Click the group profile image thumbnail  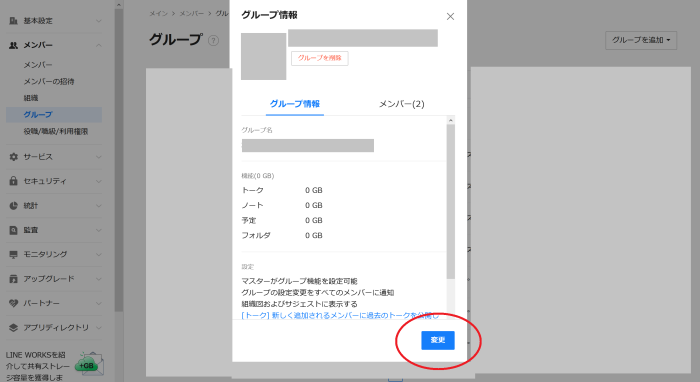(x=263, y=56)
